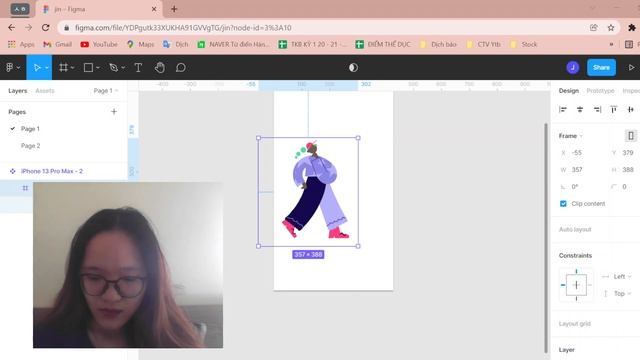Select the iPhone 13 Pro Max - 2 layer

tap(51, 171)
